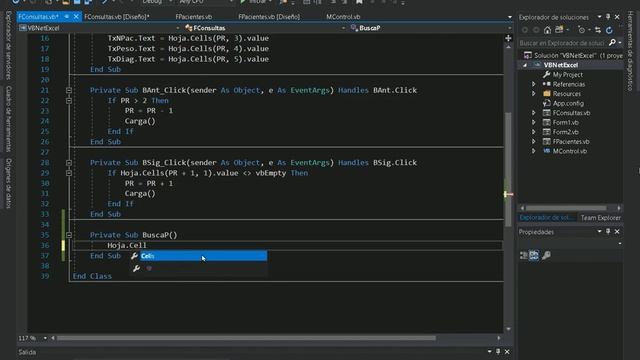Open the Solution Explorer search options arrow

620,42
